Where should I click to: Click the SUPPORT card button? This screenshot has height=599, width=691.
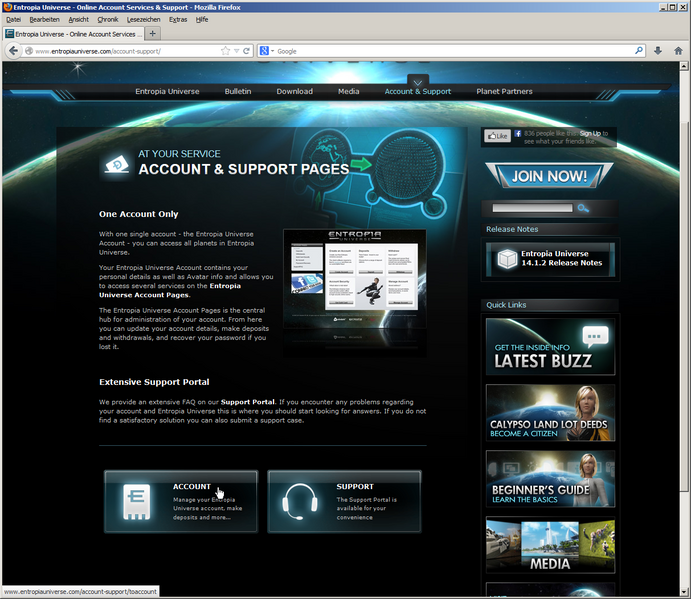(344, 502)
